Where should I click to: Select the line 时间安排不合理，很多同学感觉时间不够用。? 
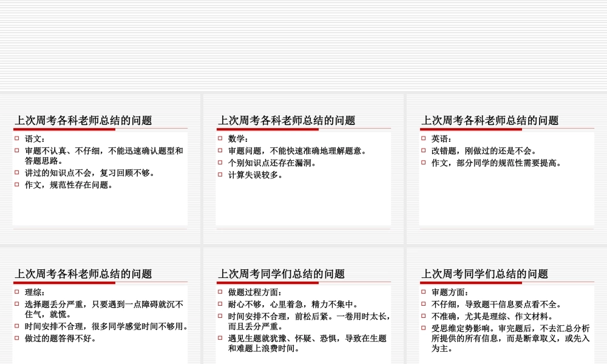(107, 326)
